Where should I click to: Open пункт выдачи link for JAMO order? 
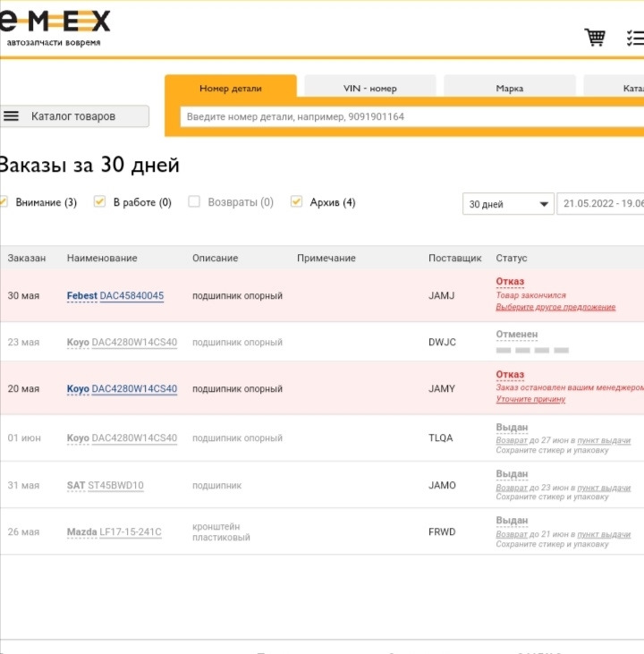pos(604,488)
